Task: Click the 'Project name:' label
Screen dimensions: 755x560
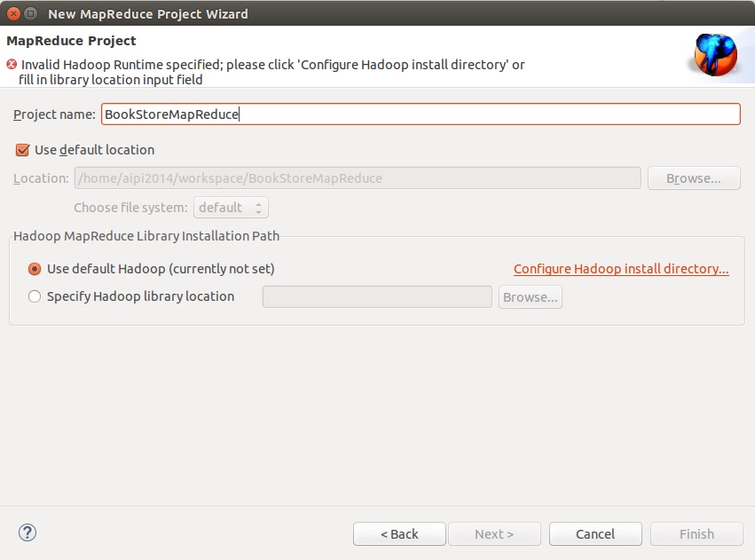Action: (x=54, y=114)
